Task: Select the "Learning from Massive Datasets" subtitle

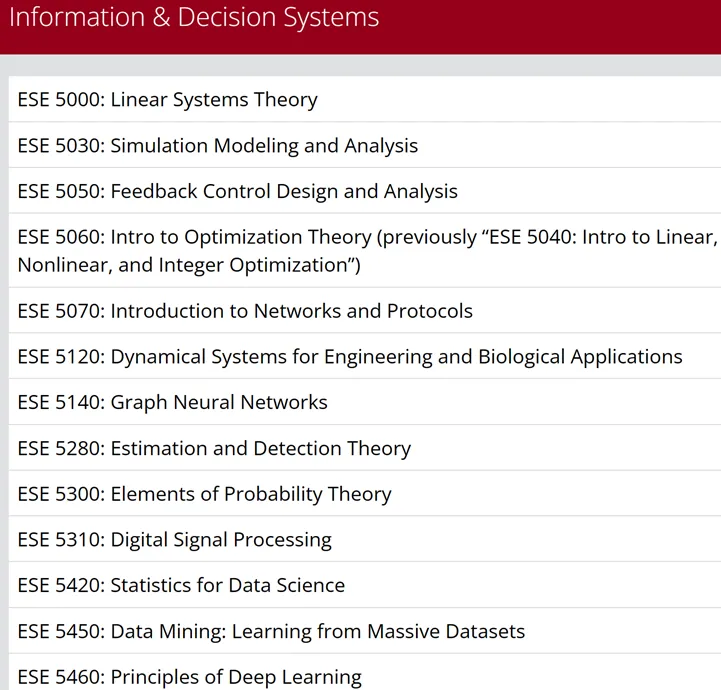Action: (x=378, y=631)
